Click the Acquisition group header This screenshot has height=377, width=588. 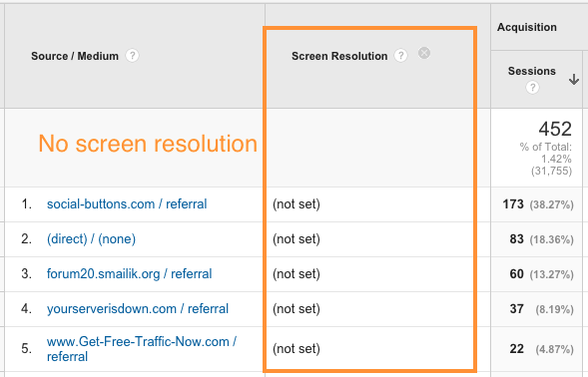tap(527, 27)
